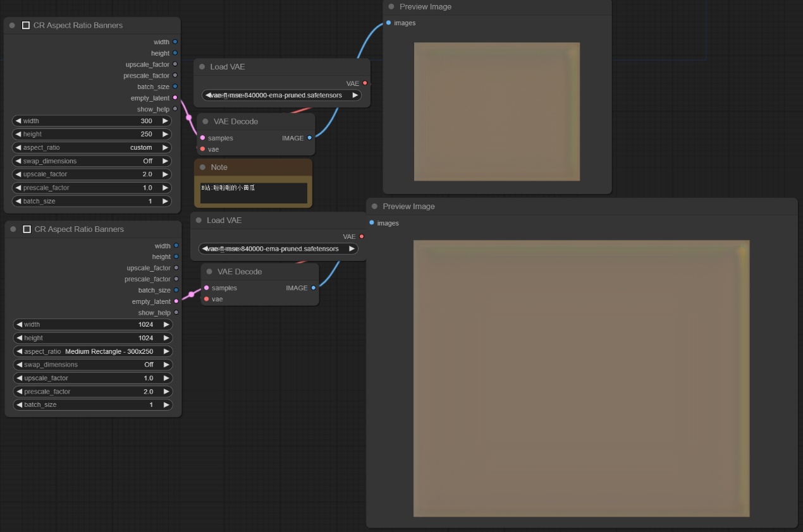The image size is (803, 532).
Task: Decrease height 1024 using the left arrow
Action: [x=19, y=338]
